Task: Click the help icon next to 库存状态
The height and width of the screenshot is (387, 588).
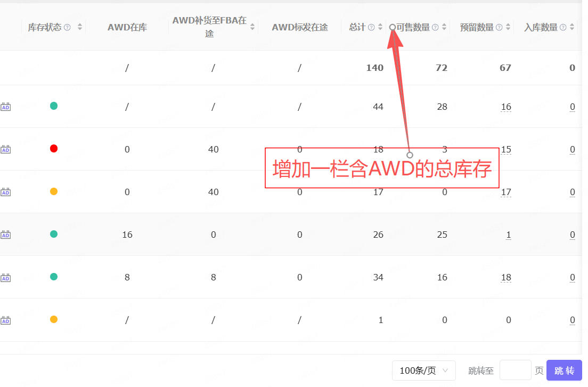Action: pos(67,27)
